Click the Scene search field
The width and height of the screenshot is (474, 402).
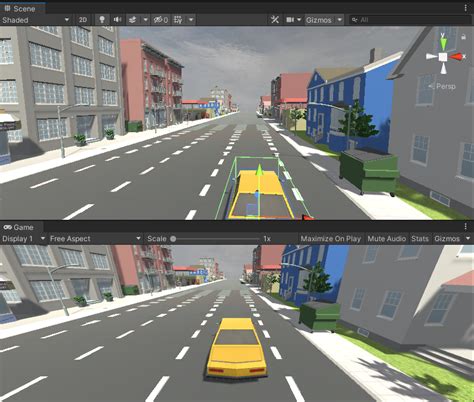click(410, 20)
